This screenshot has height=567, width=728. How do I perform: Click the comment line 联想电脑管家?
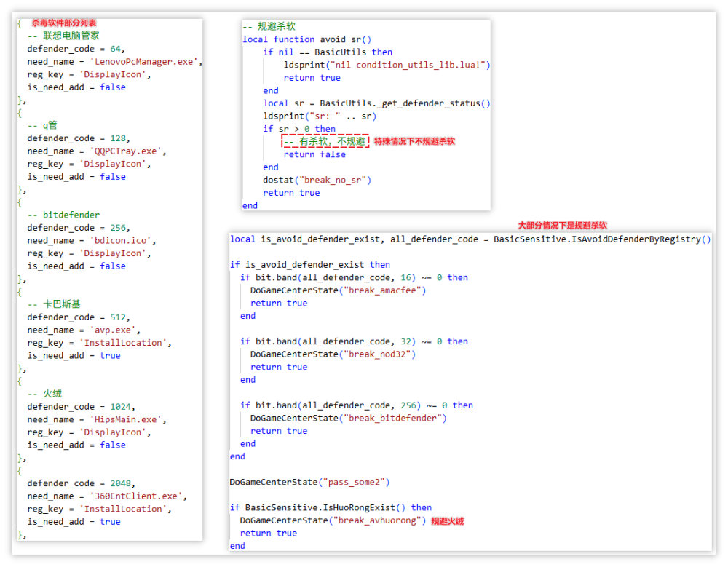coord(68,36)
